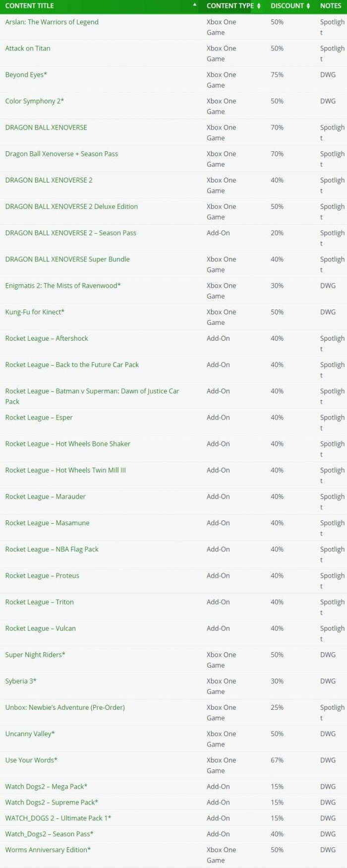Select Rocket League – Back to the Future Car Pack
This screenshot has width=347, height=868.
(x=72, y=365)
